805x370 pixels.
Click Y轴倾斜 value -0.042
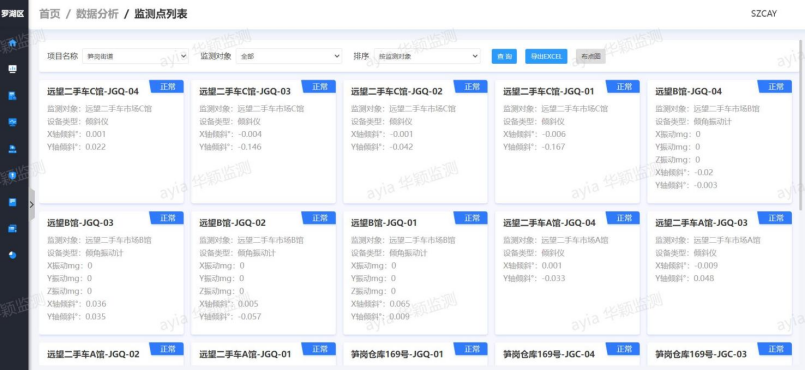pyautogui.click(x=401, y=147)
